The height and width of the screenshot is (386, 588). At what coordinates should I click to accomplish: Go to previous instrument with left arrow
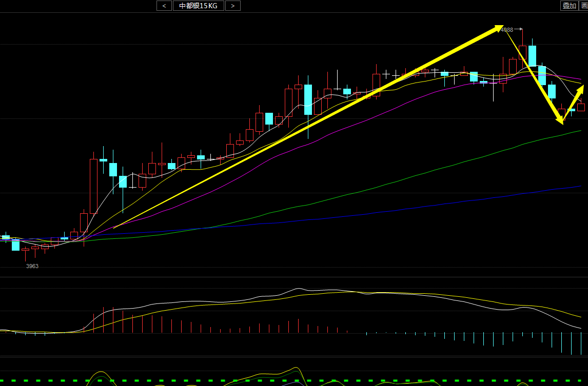tap(164, 6)
